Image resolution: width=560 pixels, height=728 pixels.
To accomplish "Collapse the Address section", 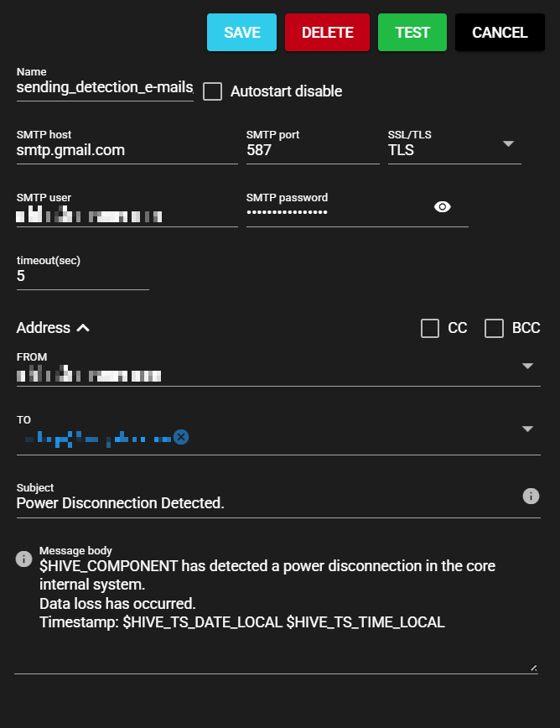I will pyautogui.click(x=83, y=328).
